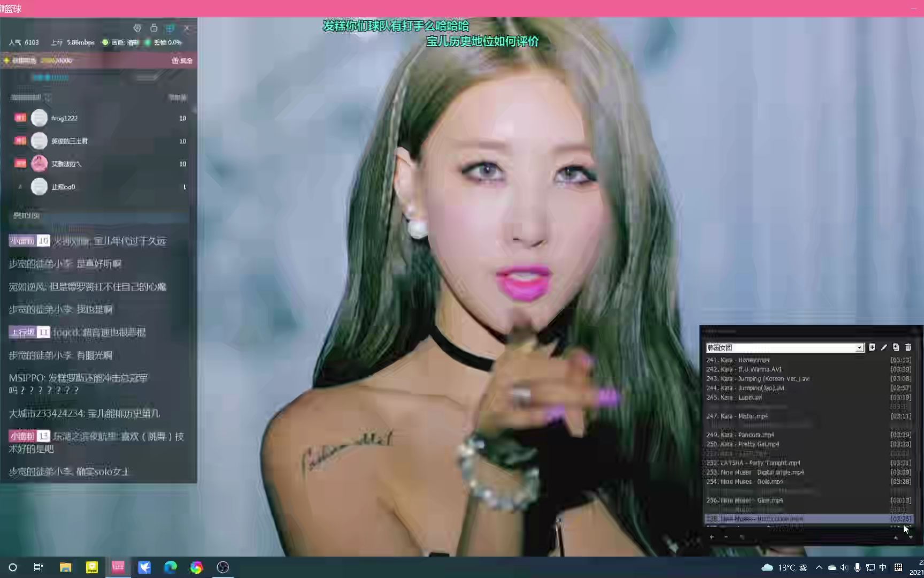Image resolution: width=924 pixels, height=578 pixels.
Task: Click the microphone tray icon
Action: 857,567
